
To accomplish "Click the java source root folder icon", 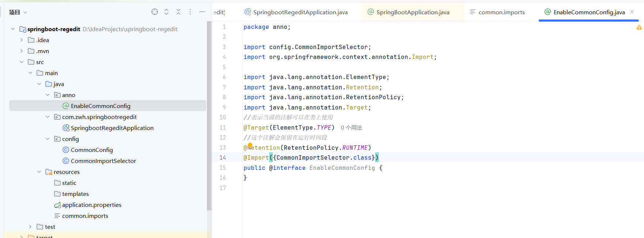I will pos(49,84).
